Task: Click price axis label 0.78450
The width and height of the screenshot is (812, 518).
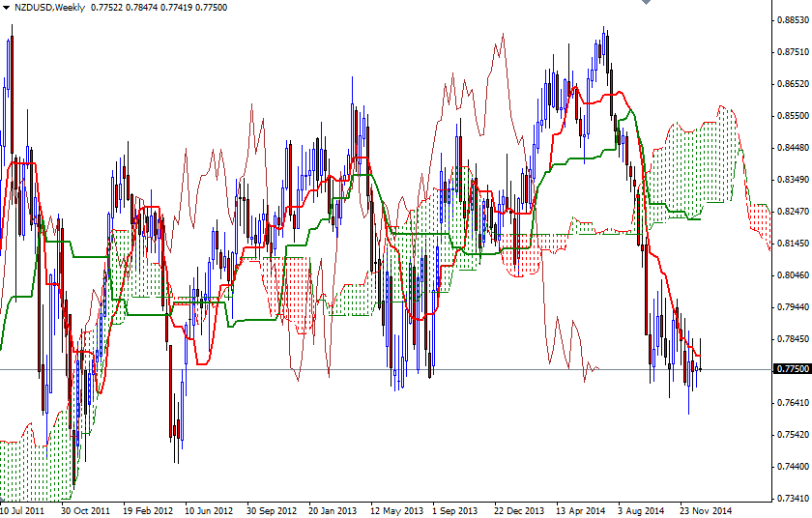Action: click(x=793, y=339)
